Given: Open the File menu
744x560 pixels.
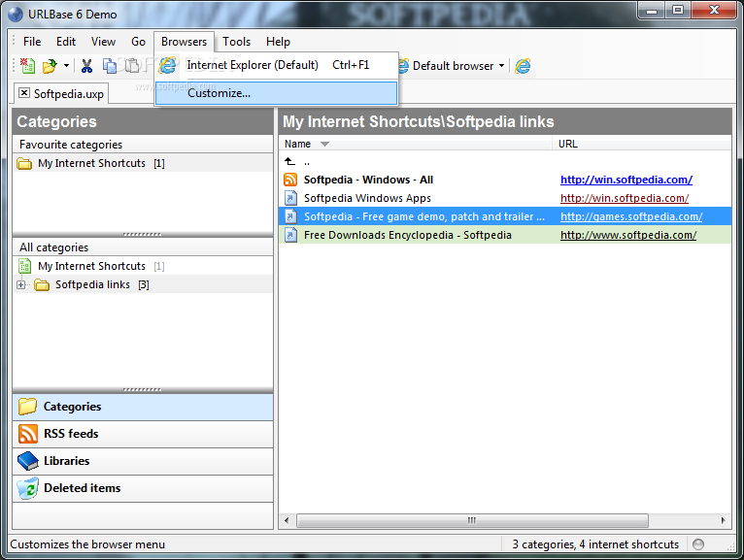Looking at the screenshot, I should point(32,42).
